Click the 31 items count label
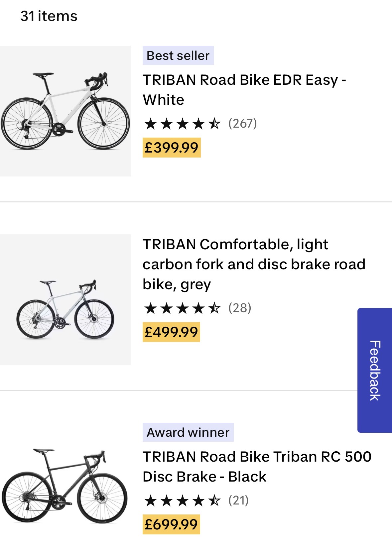392x556 pixels. pos(49,16)
